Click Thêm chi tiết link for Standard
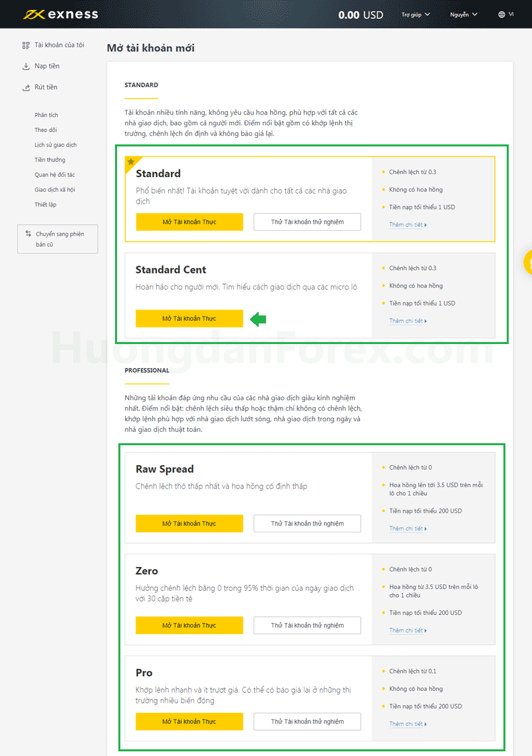 [408, 225]
